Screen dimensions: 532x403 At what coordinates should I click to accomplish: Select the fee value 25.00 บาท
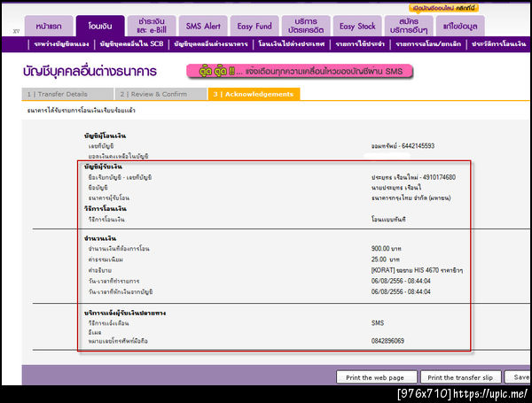coord(385,260)
